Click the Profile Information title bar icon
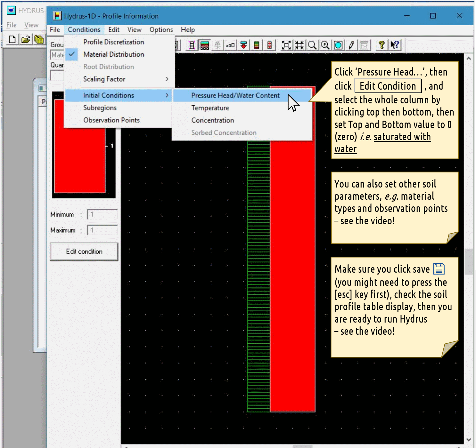The height and width of the screenshot is (448, 476). 57,16
